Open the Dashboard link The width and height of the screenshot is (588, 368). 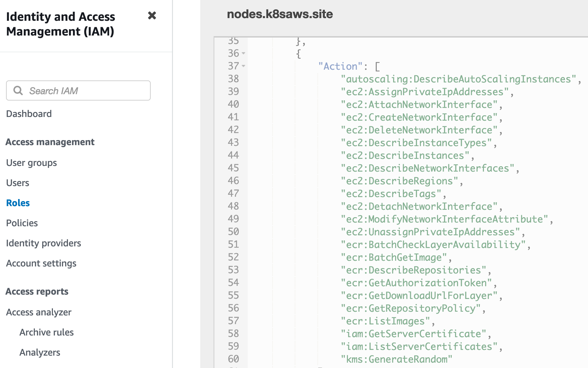tap(29, 114)
